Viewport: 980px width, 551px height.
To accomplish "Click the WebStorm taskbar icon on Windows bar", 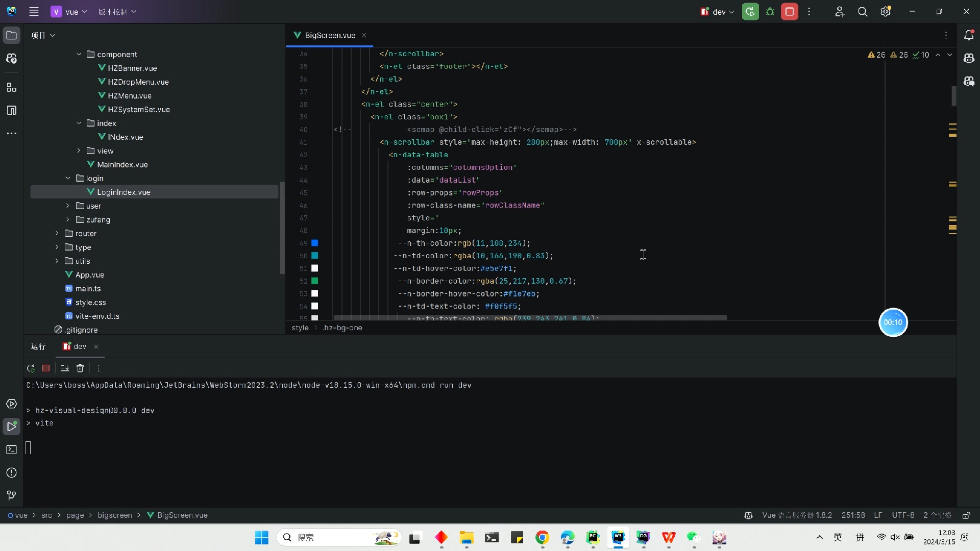I will [x=617, y=538].
